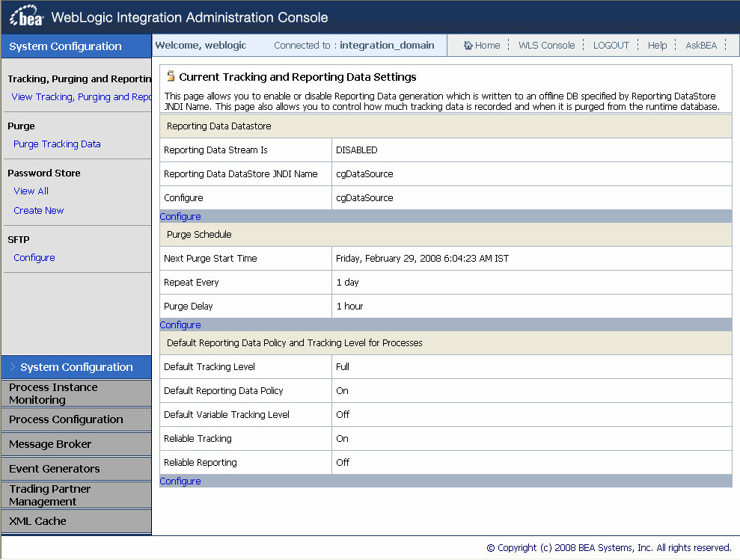
Task: Click the '1 hour' Purge Delay value
Action: (x=349, y=307)
